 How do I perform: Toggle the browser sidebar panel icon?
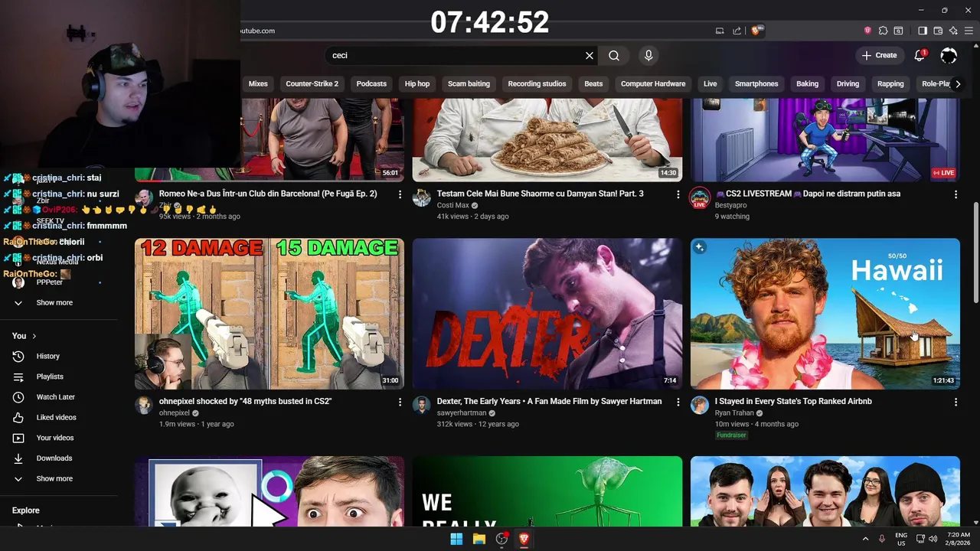point(923,31)
